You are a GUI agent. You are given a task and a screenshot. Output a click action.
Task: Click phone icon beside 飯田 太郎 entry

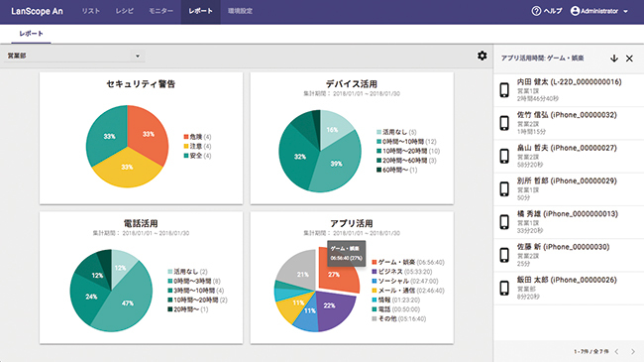click(504, 288)
